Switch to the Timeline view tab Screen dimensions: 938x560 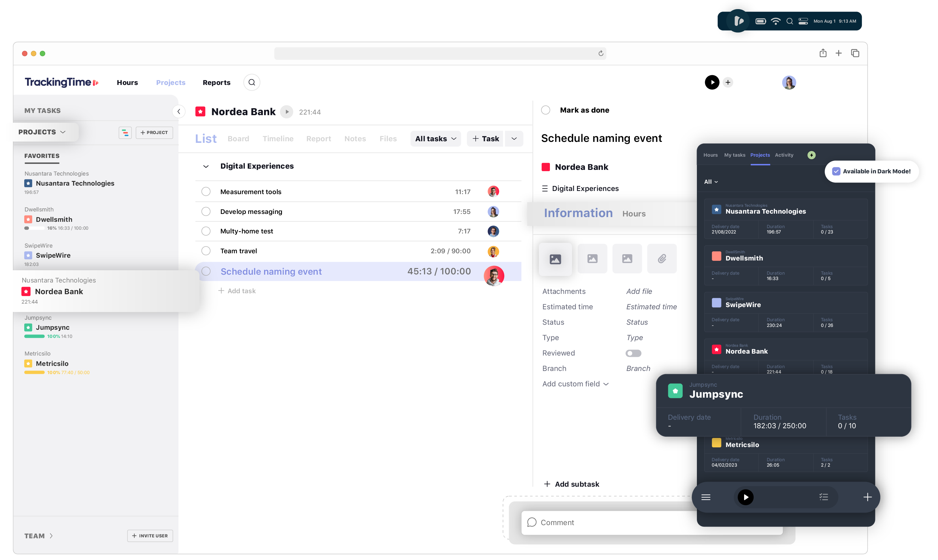pyautogui.click(x=278, y=138)
